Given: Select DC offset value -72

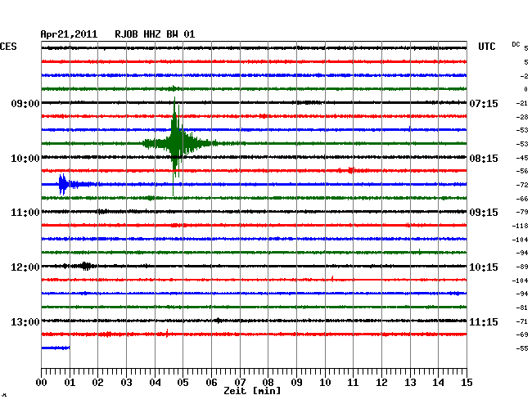Looking at the screenshot, I should 522,185.
